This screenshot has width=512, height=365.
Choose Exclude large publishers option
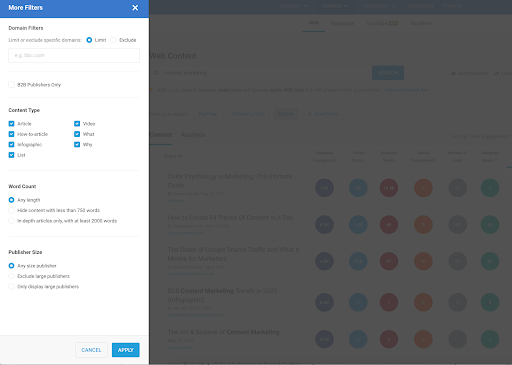[x=11, y=276]
